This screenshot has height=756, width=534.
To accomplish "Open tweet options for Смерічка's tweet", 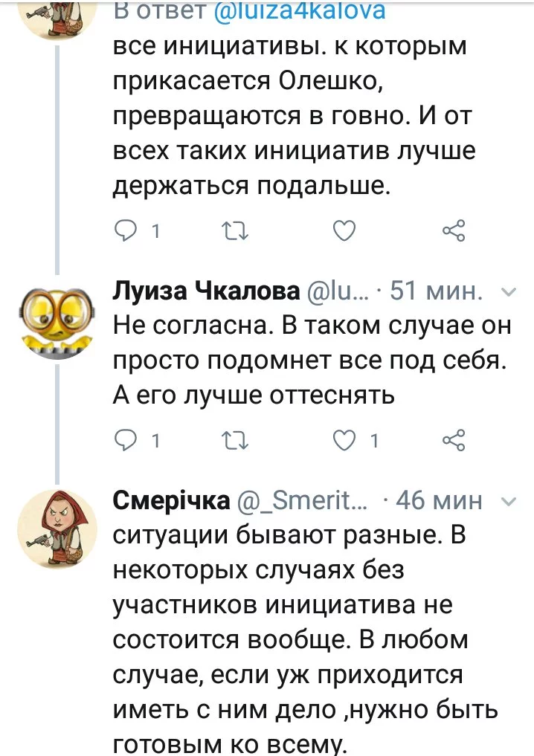I will point(509,501).
